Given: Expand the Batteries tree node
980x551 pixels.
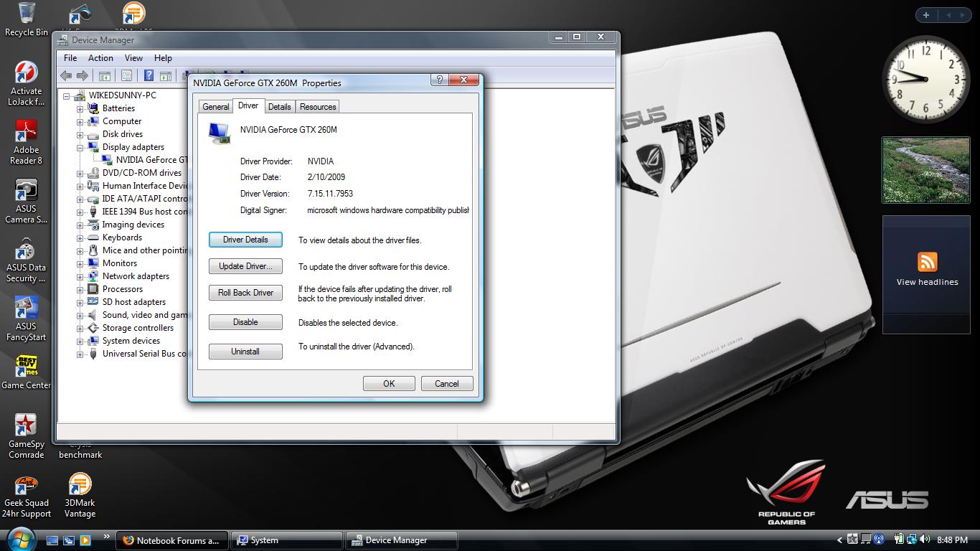Looking at the screenshot, I should point(80,108).
